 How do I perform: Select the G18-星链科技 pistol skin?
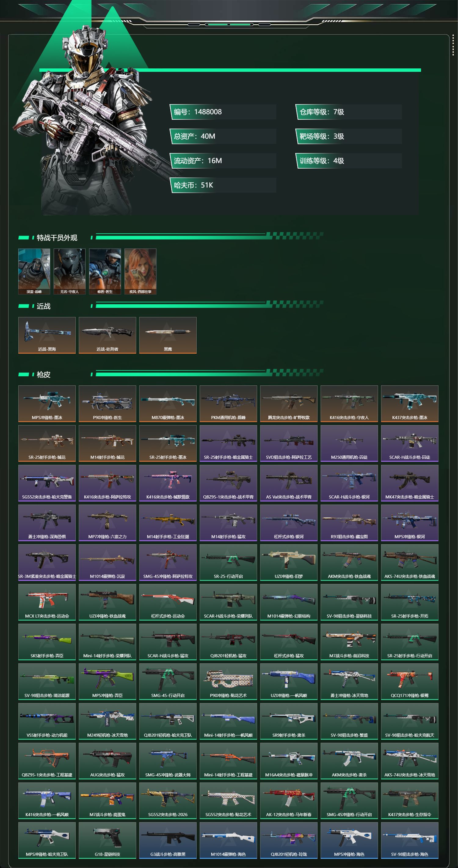click(x=107, y=841)
